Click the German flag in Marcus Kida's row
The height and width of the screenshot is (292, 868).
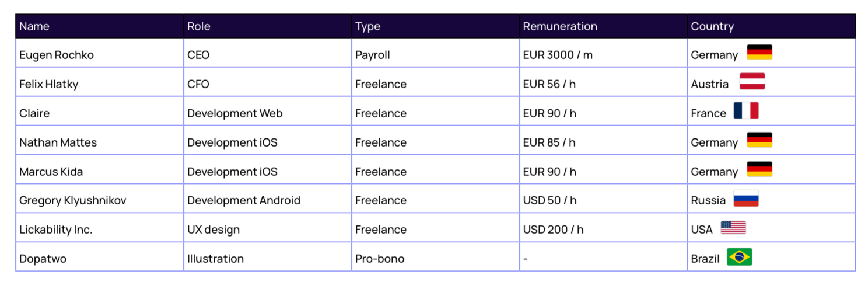759,169
